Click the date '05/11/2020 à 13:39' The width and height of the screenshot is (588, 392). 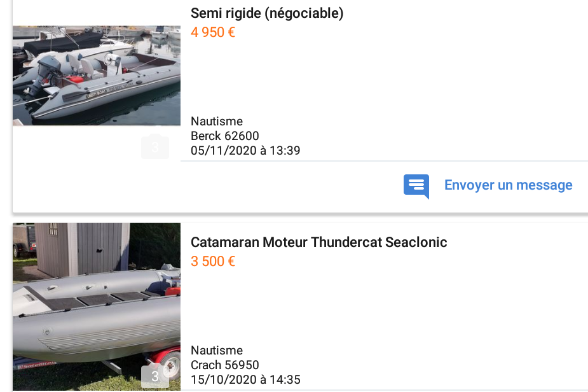click(x=245, y=151)
